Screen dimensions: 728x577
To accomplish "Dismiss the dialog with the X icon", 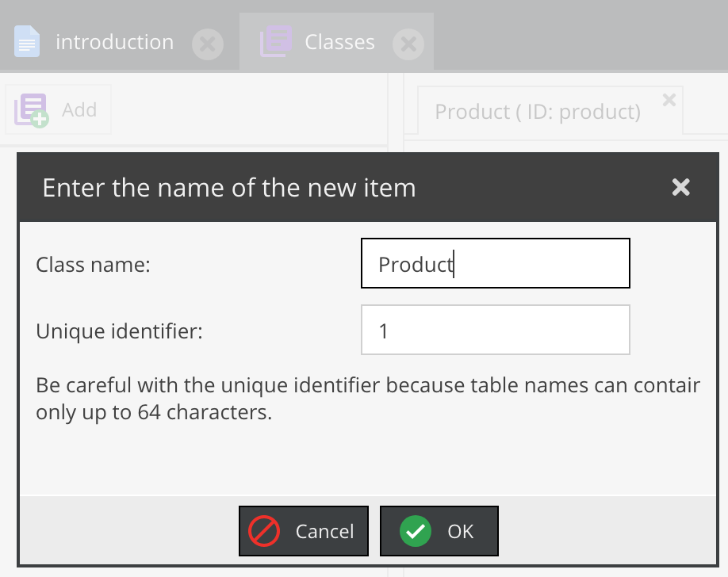I will (x=680, y=187).
